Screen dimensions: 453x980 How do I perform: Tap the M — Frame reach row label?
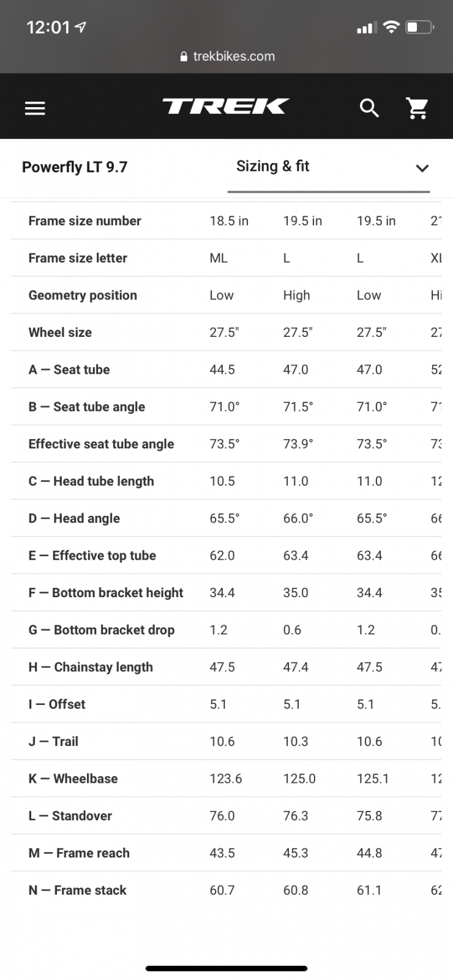coord(79,853)
